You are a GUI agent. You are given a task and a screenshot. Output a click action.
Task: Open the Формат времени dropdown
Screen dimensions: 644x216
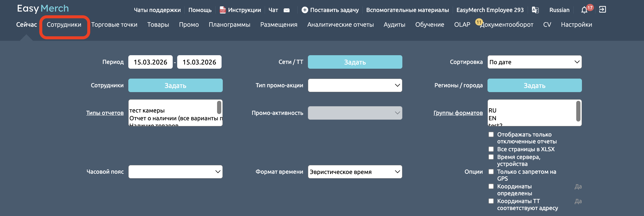point(355,172)
